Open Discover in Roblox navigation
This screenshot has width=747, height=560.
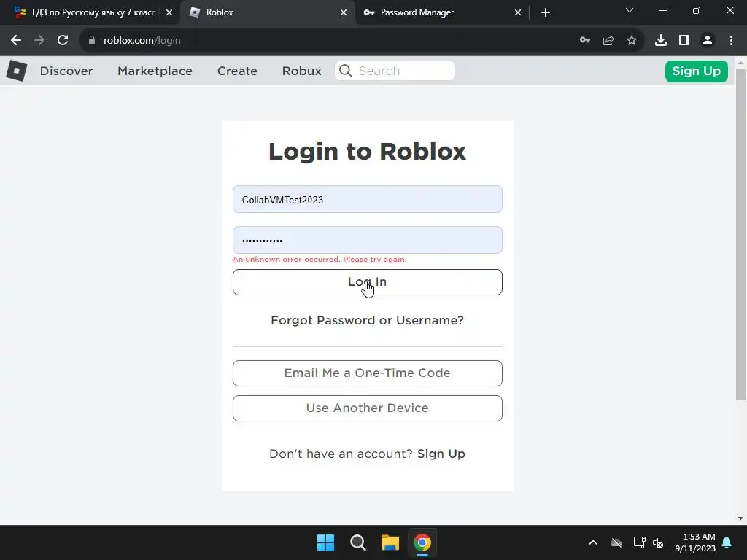[66, 71]
